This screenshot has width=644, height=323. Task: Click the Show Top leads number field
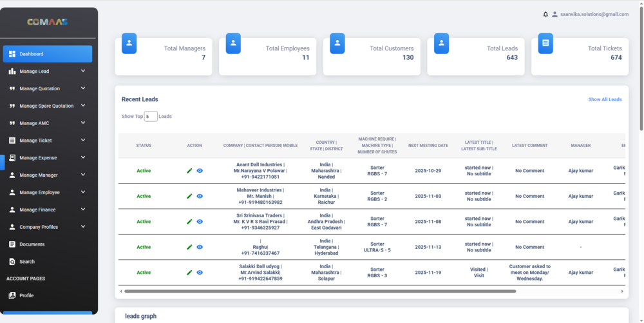(151, 116)
